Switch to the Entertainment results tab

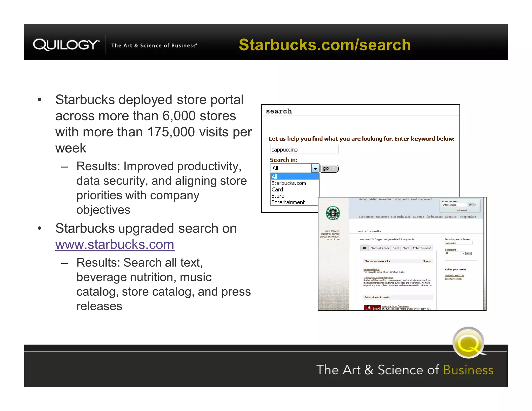(x=422, y=248)
